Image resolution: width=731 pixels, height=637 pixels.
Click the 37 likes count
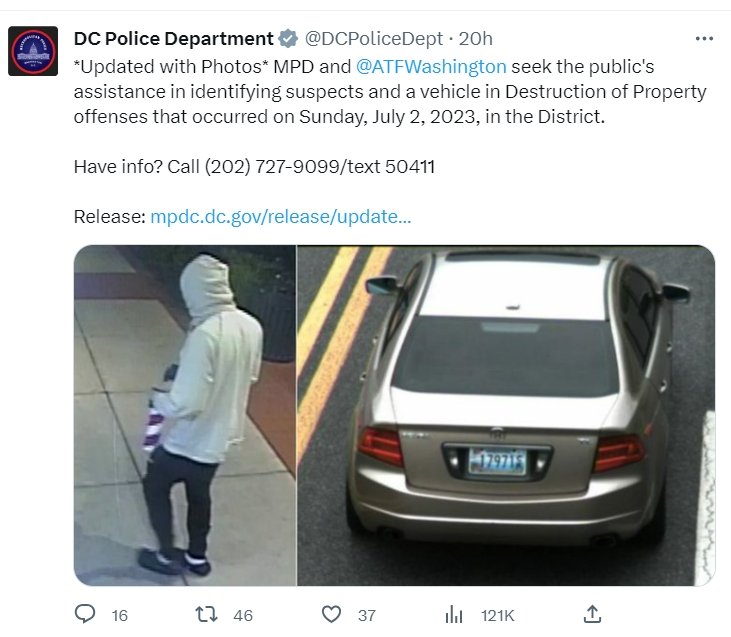367,616
